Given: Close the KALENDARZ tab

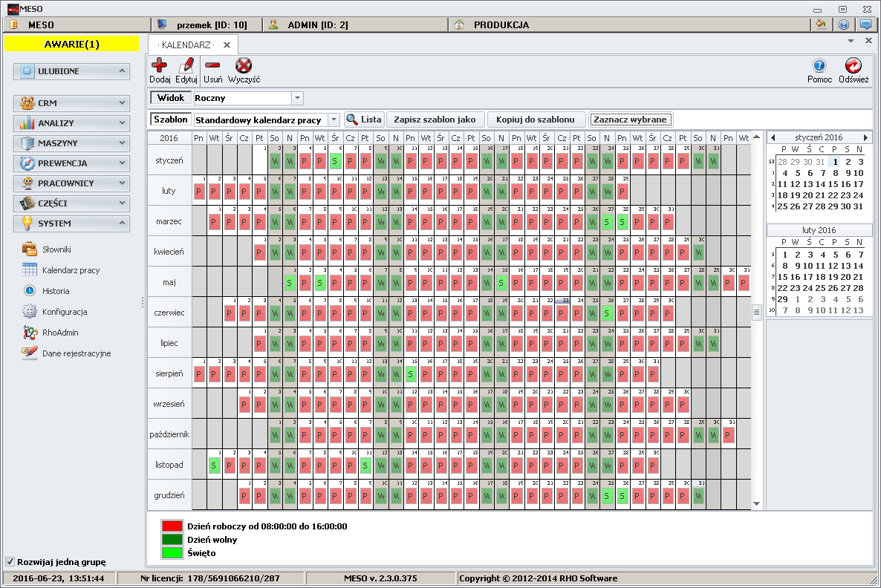Looking at the screenshot, I should [227, 45].
